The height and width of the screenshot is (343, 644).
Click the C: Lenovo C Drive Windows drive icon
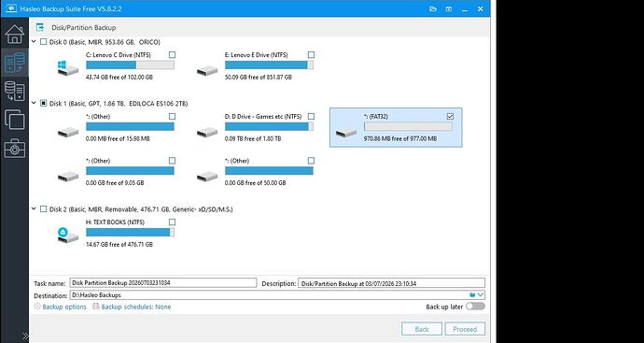(x=68, y=68)
